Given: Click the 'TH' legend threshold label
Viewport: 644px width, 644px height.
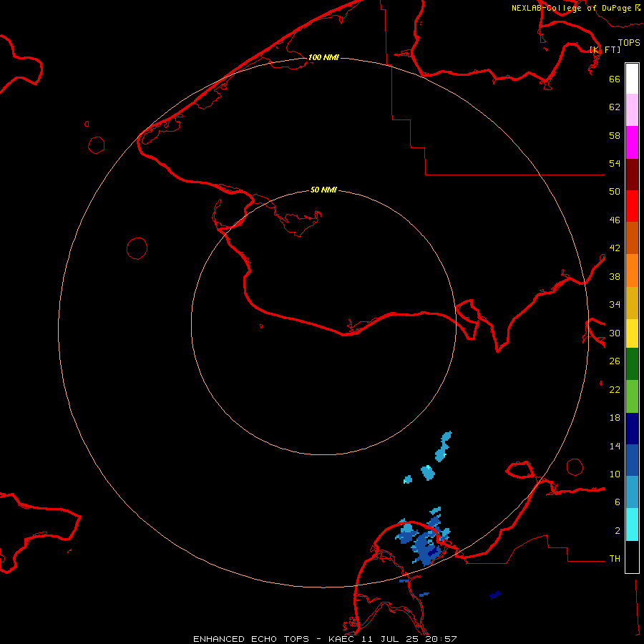Looking at the screenshot, I should coord(615,559).
